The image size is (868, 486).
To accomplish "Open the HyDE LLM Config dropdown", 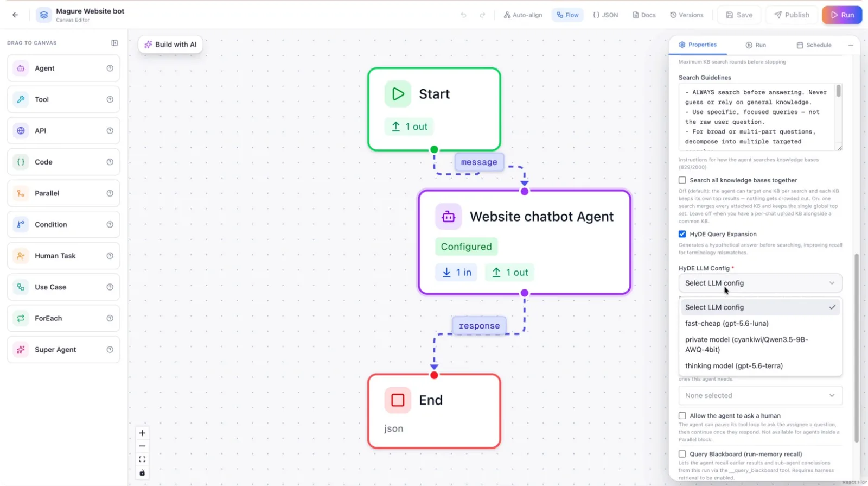I will [760, 283].
